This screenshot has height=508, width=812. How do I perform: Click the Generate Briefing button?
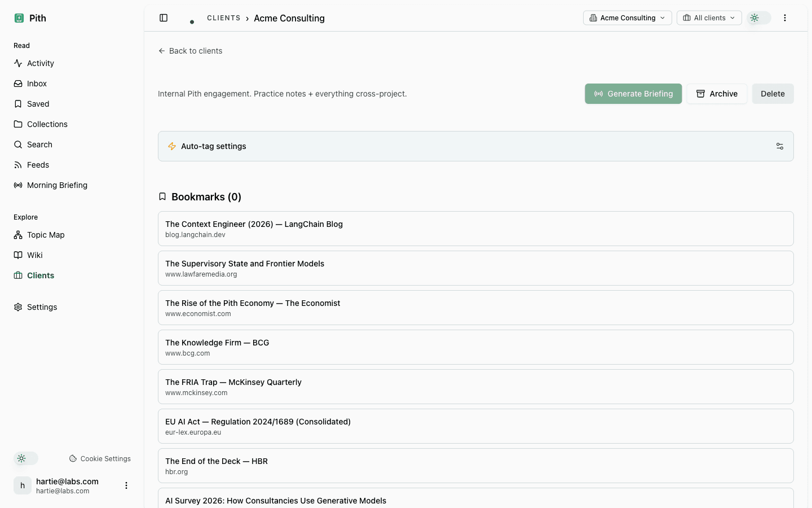(x=633, y=94)
